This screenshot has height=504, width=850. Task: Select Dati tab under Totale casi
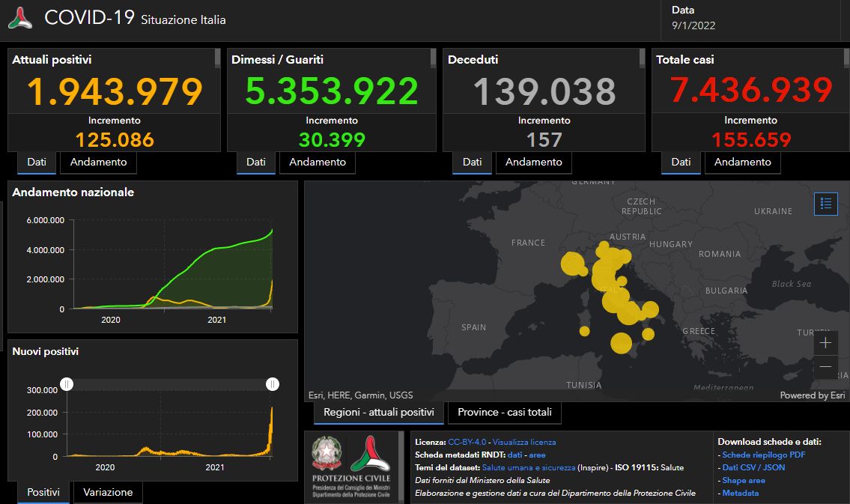click(x=681, y=162)
